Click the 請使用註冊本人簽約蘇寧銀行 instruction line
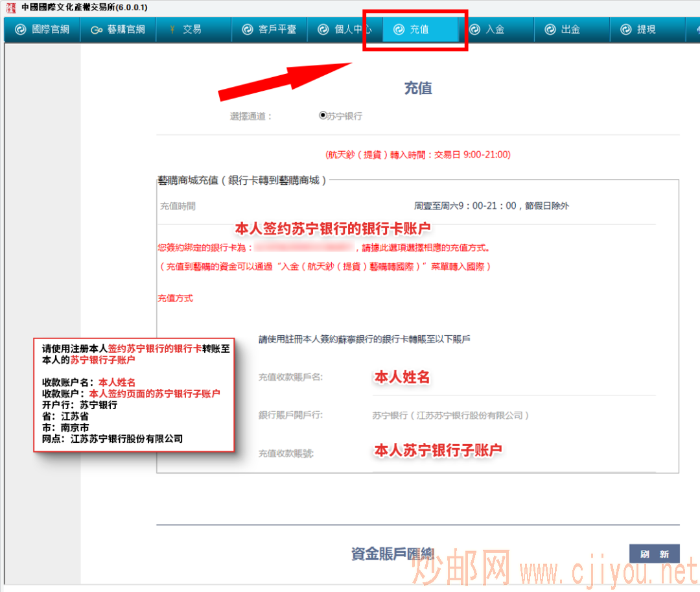The width and height of the screenshot is (700, 592). tap(364, 339)
